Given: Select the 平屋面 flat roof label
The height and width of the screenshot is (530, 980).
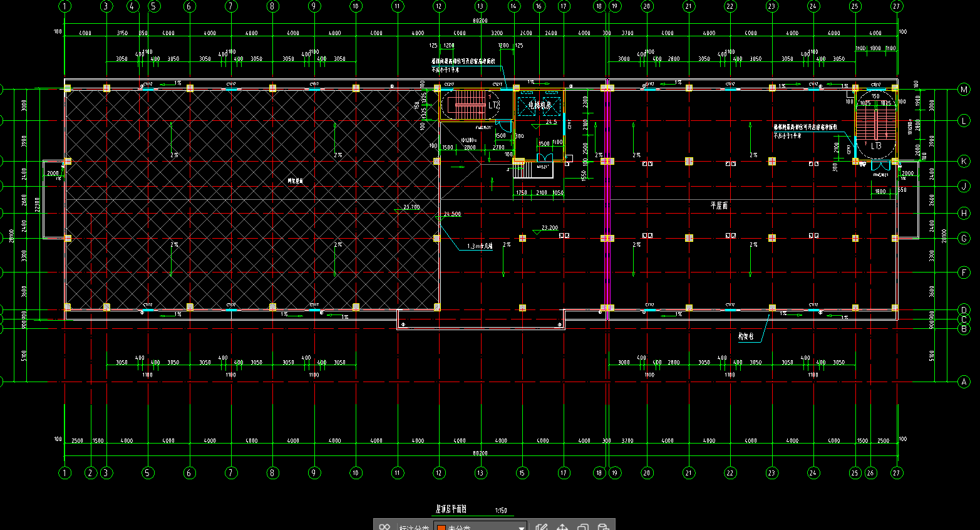Looking at the screenshot, I should (x=719, y=205).
